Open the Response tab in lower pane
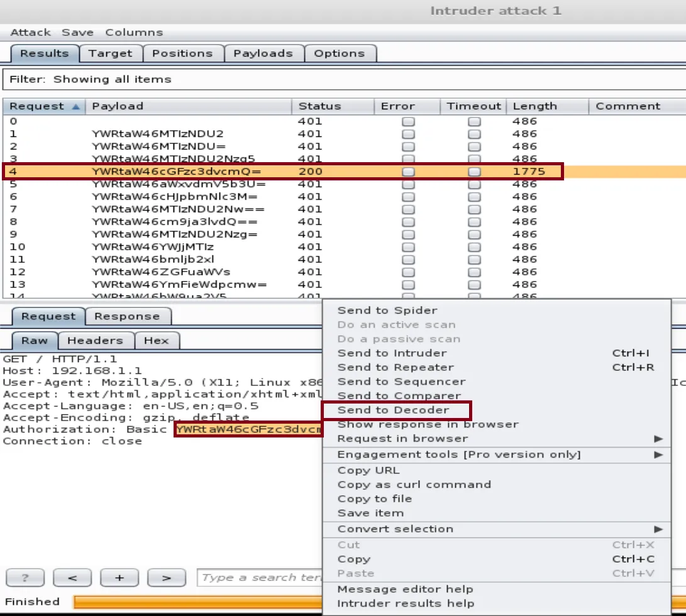This screenshot has width=686, height=616. pyautogui.click(x=127, y=316)
